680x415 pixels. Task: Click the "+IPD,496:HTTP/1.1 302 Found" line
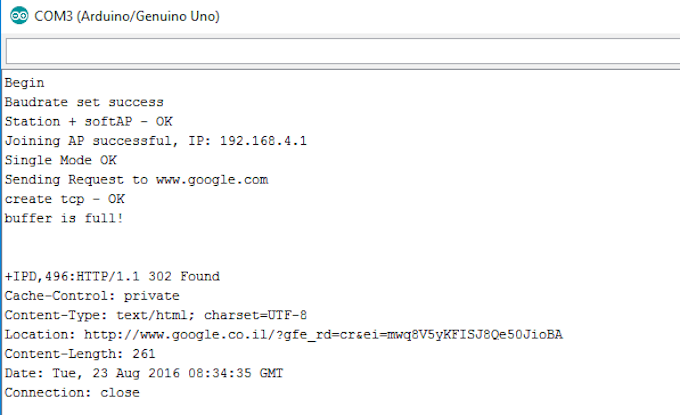point(112,276)
